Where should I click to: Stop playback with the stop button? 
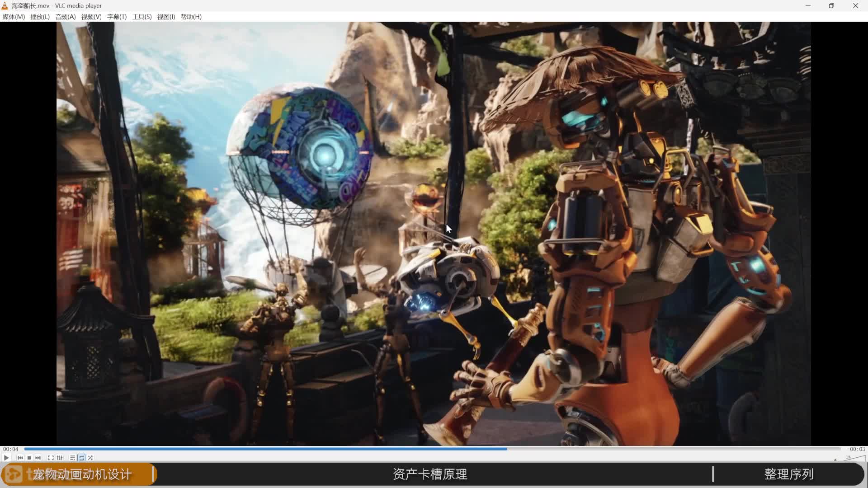coord(29,458)
